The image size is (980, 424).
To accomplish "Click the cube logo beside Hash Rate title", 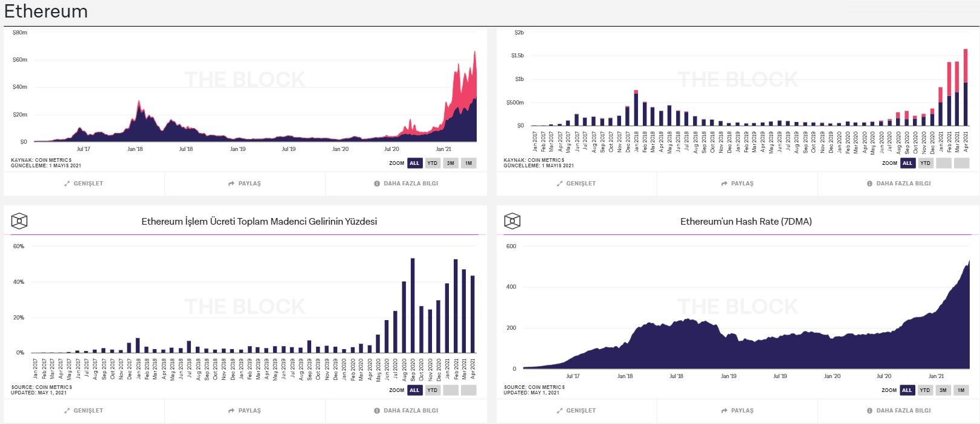I will pos(512,221).
